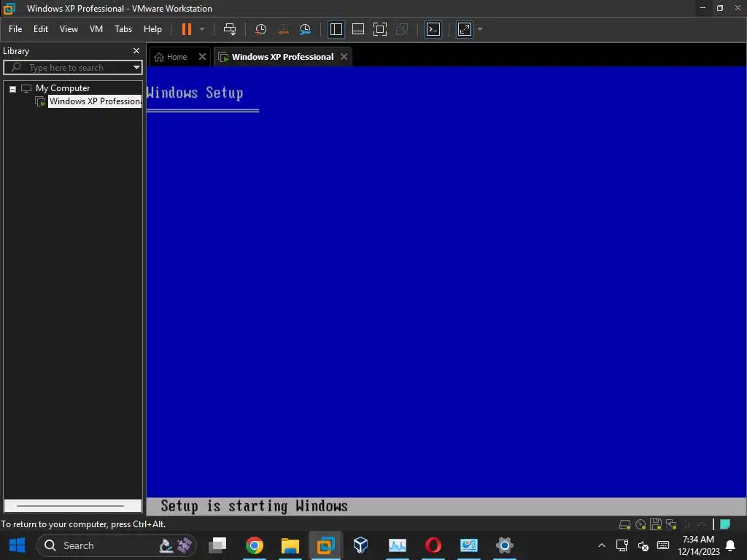This screenshot has width=747, height=560.
Task: Click the VMware Workstation taskbar icon
Action: coord(326,545)
